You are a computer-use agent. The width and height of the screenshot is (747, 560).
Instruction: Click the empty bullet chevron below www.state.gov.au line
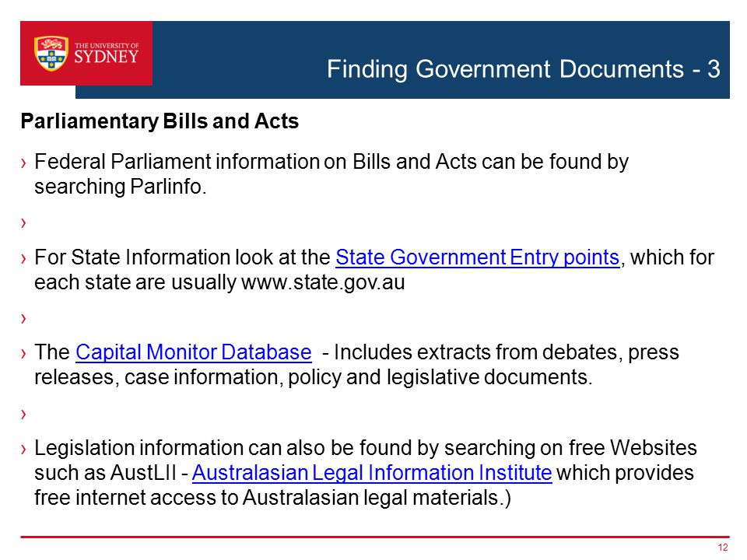click(23, 318)
